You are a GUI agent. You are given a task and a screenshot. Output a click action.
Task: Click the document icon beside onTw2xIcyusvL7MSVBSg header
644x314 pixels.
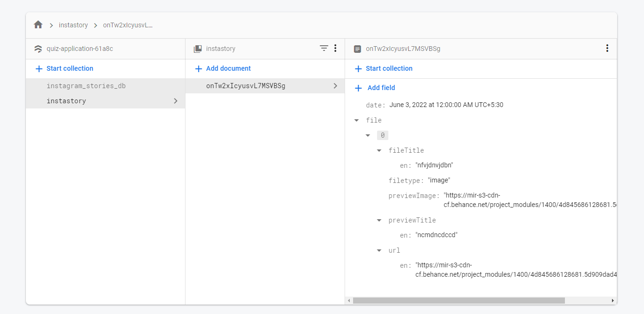pyautogui.click(x=357, y=49)
